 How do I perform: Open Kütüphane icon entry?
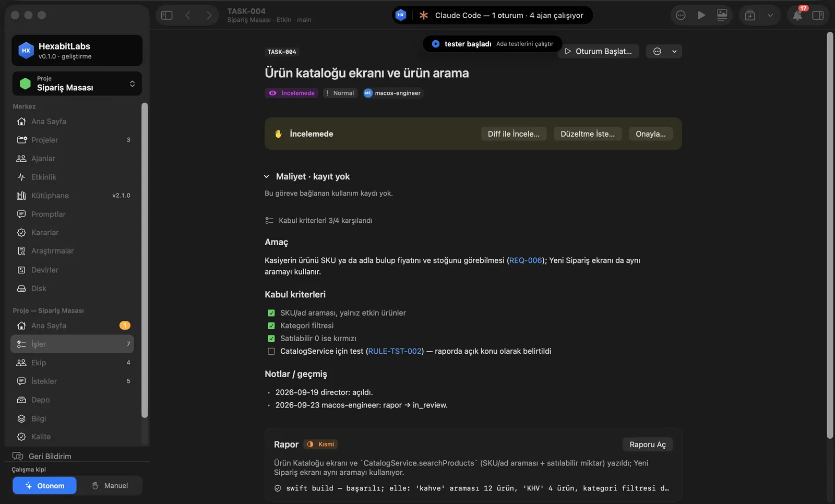[x=72, y=196]
